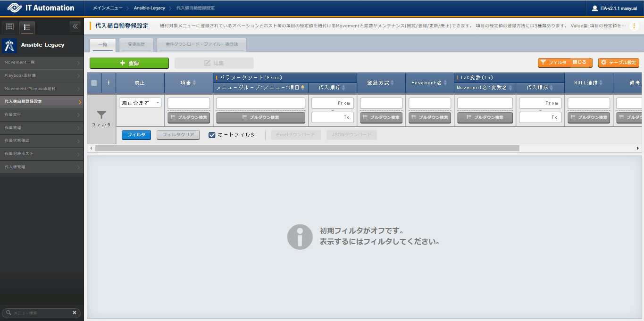
Task: Select the list view icon in sidebar
Action: 27,27
